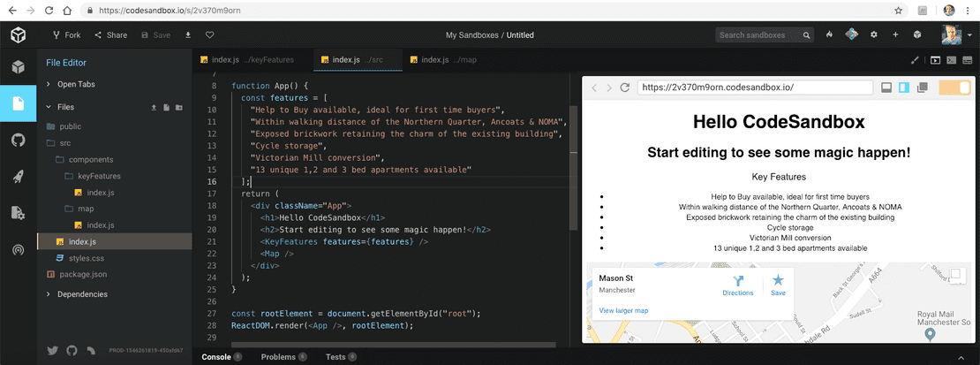Select the File Editor sidebar icon

click(19, 103)
